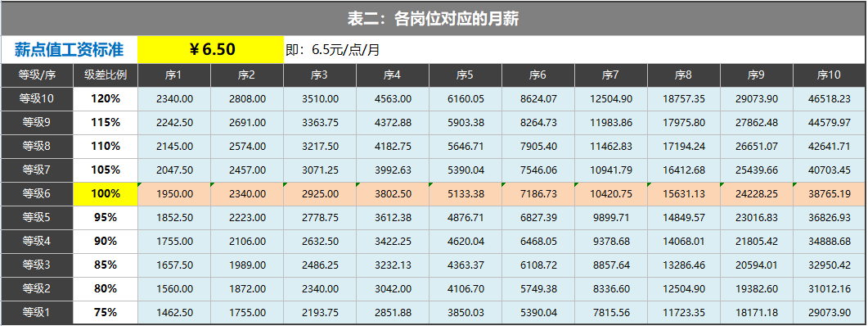
Task: Select the 110% ratio cell
Action: point(106,147)
